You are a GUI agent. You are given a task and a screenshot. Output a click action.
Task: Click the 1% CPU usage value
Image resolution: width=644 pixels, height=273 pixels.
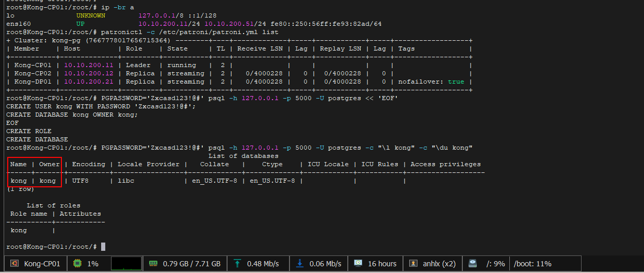pyautogui.click(x=93, y=264)
